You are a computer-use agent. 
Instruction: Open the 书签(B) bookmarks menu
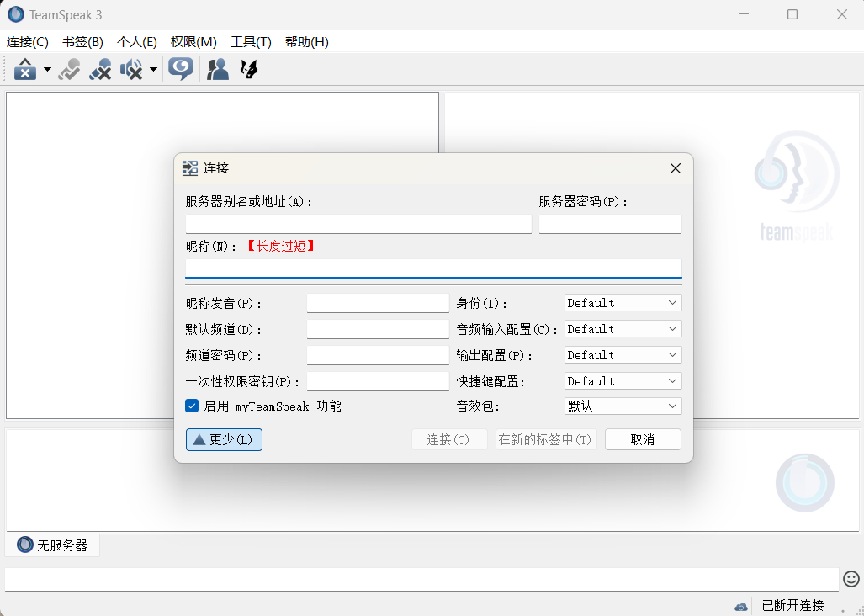click(82, 42)
